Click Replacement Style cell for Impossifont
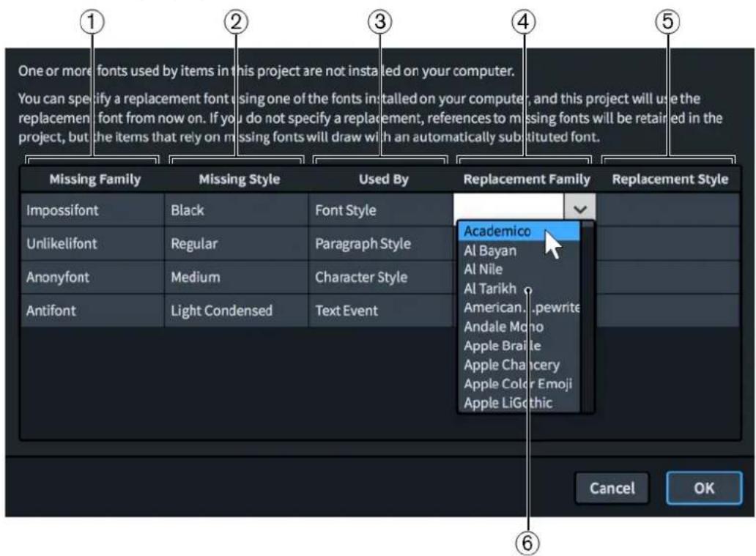This screenshot has width=756, height=556. coord(668,210)
